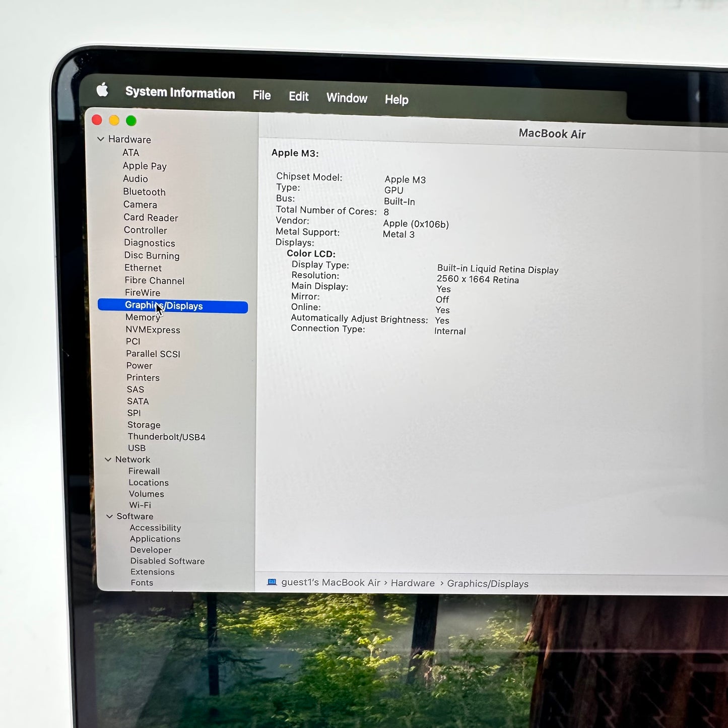
Task: Select Bluetooth in the sidebar
Action: point(144,192)
